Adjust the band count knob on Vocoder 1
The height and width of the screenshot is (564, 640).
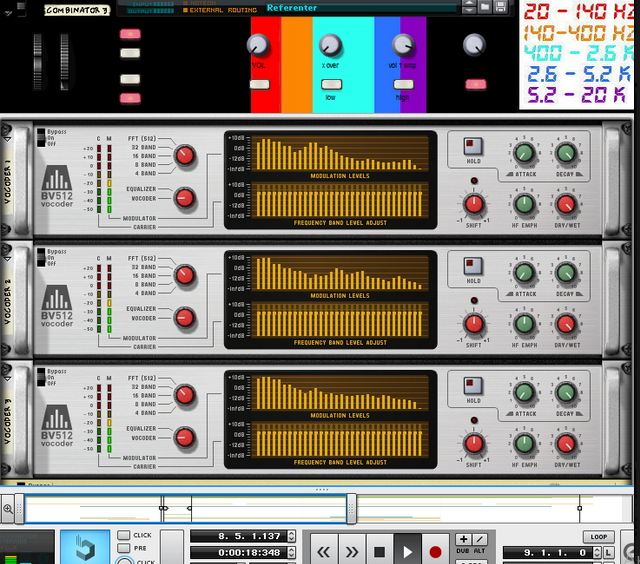click(184, 155)
